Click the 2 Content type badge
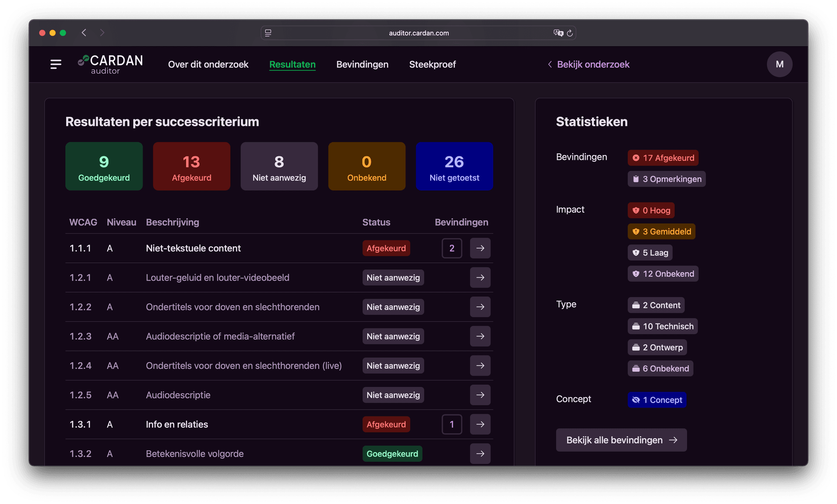Image resolution: width=837 pixels, height=504 pixels. click(x=656, y=305)
